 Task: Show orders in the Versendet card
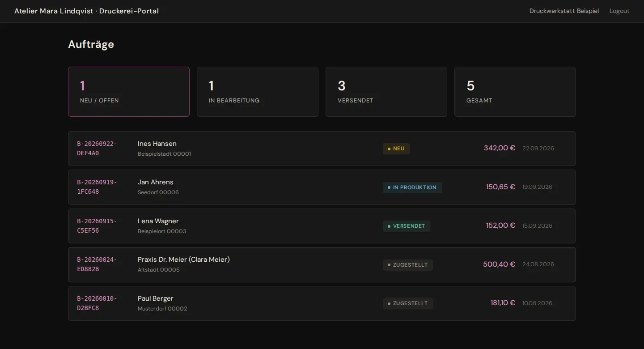click(x=386, y=92)
